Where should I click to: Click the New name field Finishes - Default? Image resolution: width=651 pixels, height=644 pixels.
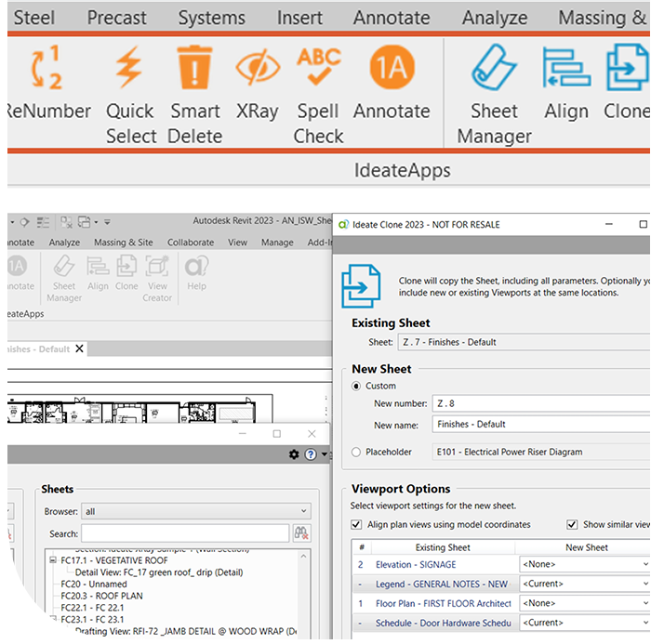point(541,424)
